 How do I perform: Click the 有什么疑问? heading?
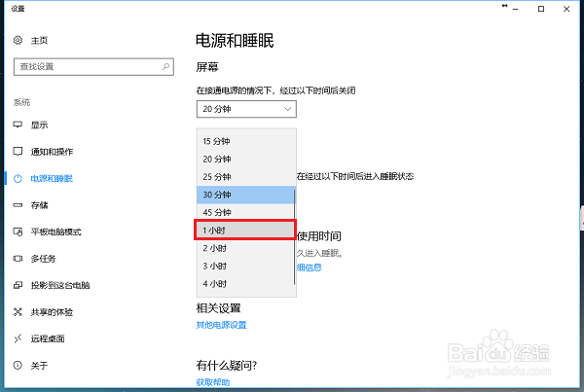(x=227, y=366)
